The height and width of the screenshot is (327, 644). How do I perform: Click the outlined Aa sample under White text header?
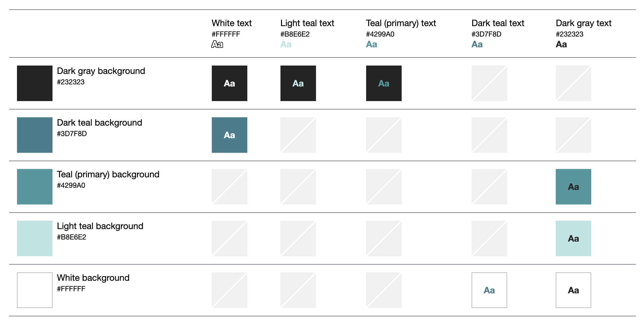[x=217, y=44]
